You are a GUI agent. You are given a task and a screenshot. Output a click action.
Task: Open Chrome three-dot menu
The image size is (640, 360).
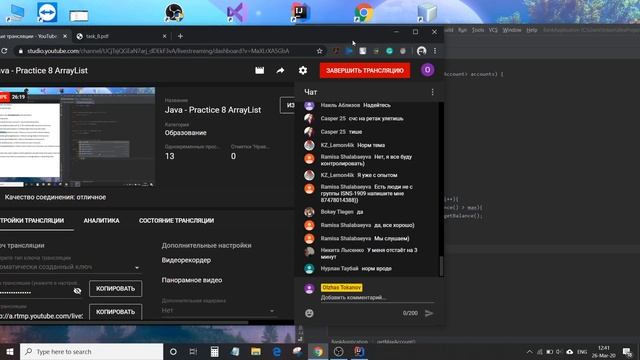[435, 51]
